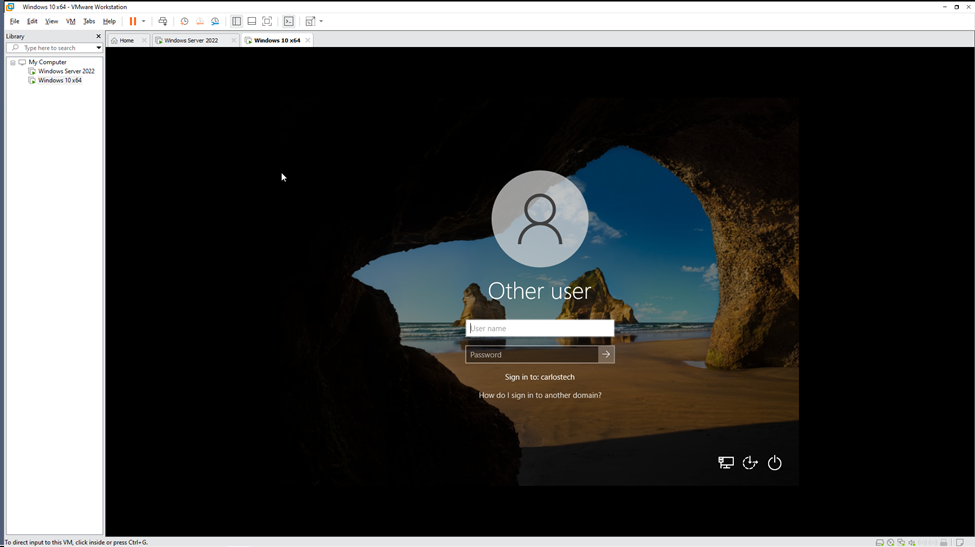
Task: Open the power options dropdown arrow beside Suspend
Action: (143, 21)
